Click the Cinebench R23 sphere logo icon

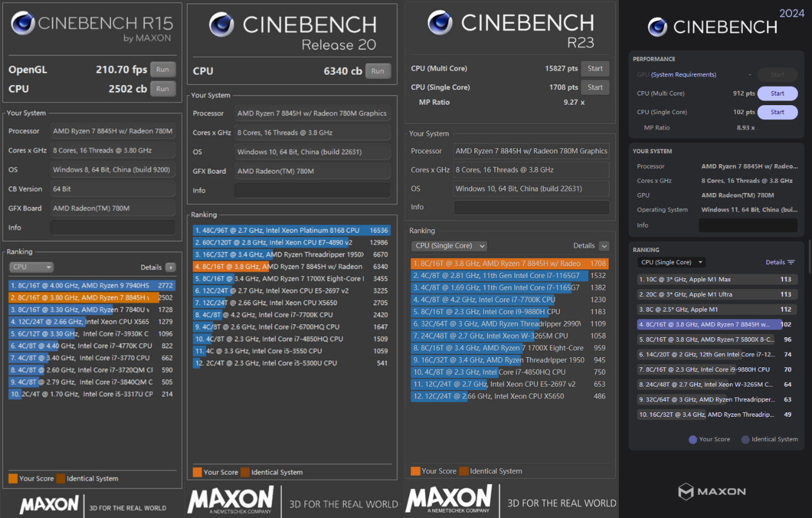pos(440,22)
